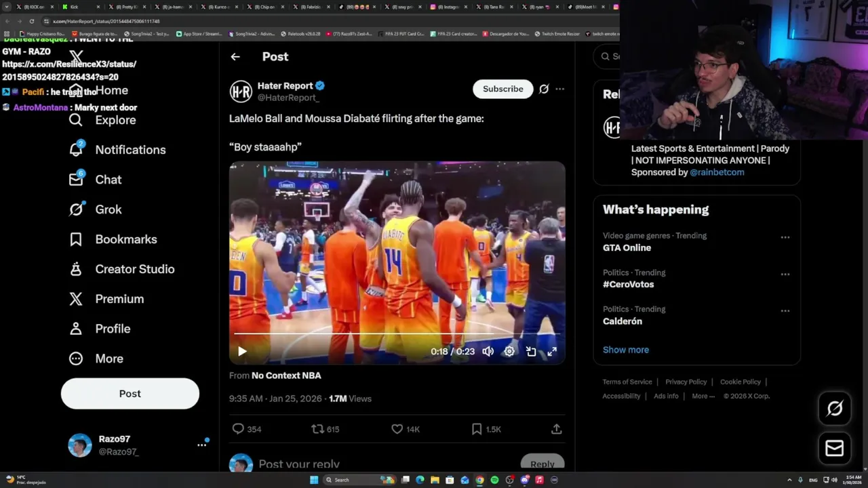Screen dimensions: 868x488
Task: Click the Bookmarks ribbon icon
Action: [x=76, y=239]
